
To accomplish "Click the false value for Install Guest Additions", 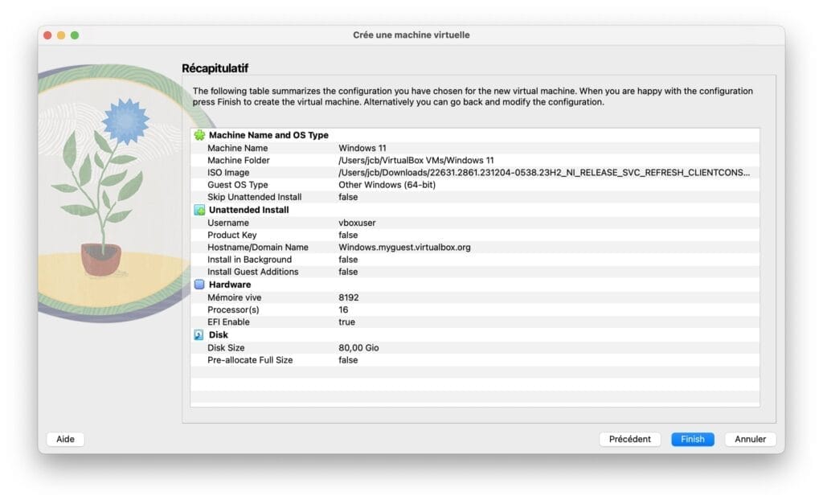I will coord(348,272).
